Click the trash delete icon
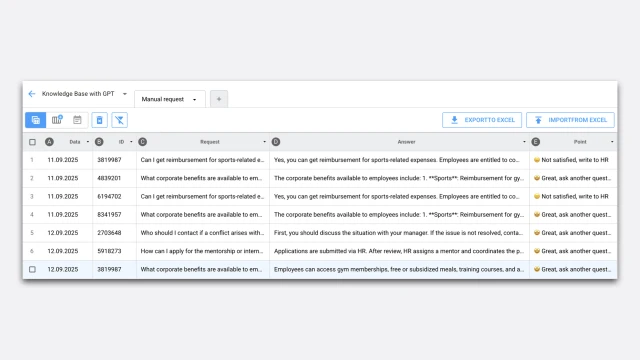The image size is (640, 360). point(99,120)
